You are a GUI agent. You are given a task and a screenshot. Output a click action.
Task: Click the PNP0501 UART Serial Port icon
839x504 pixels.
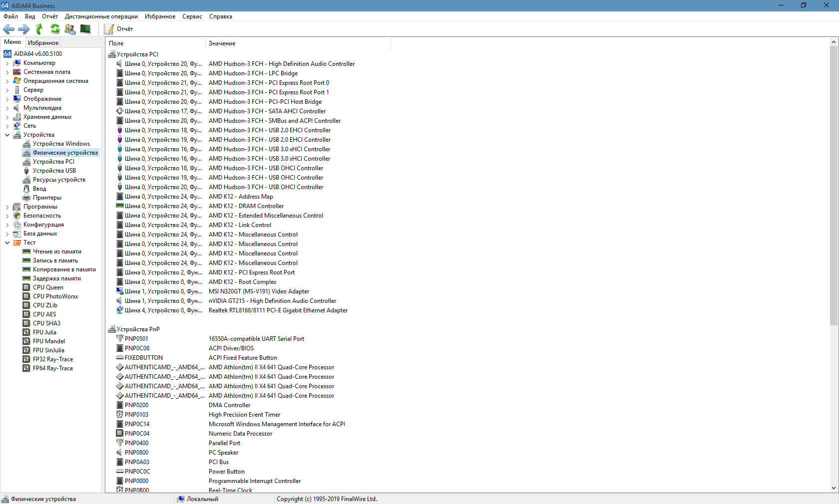coord(120,339)
